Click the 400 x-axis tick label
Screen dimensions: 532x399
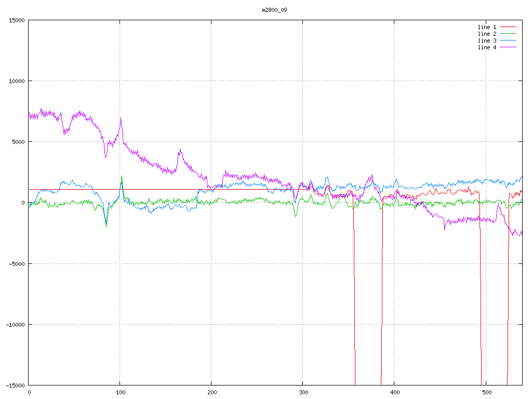click(x=394, y=393)
